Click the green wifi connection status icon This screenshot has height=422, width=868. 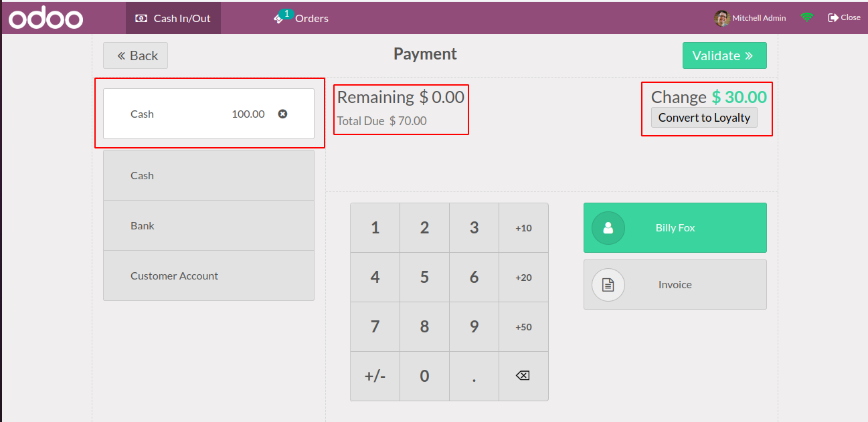click(807, 18)
